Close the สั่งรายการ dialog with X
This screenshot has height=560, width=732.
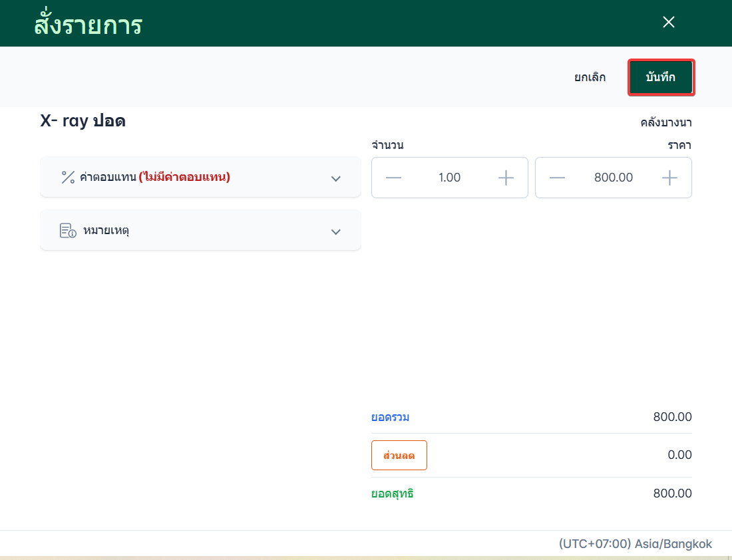point(669,22)
